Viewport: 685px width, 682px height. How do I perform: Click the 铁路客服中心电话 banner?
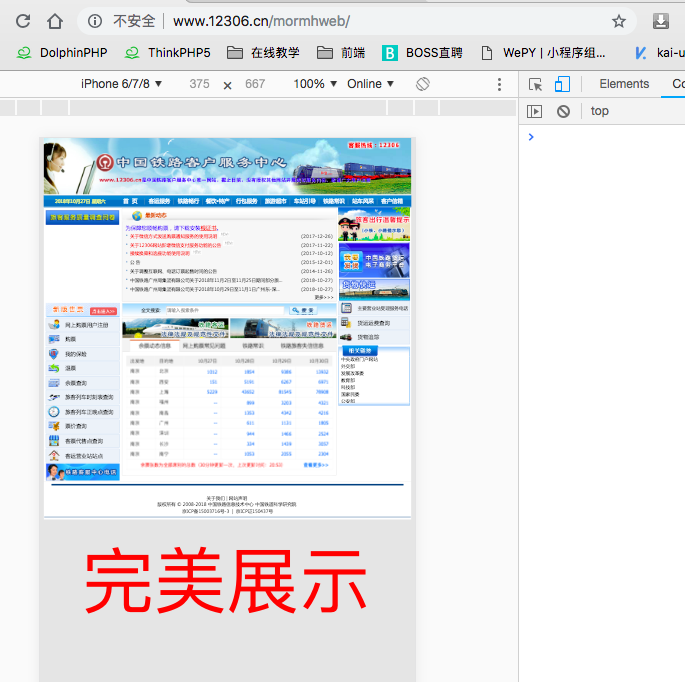(x=83, y=472)
